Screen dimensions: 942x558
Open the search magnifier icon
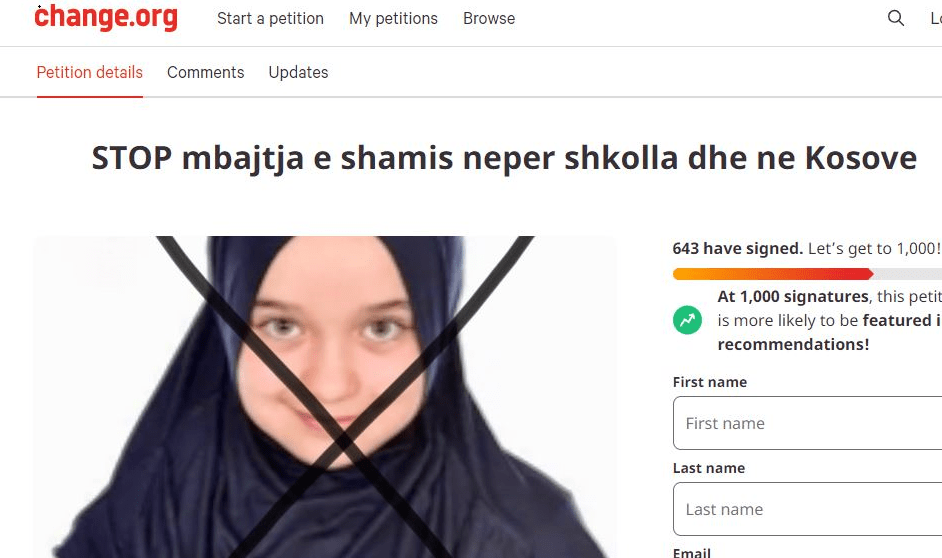click(x=896, y=18)
